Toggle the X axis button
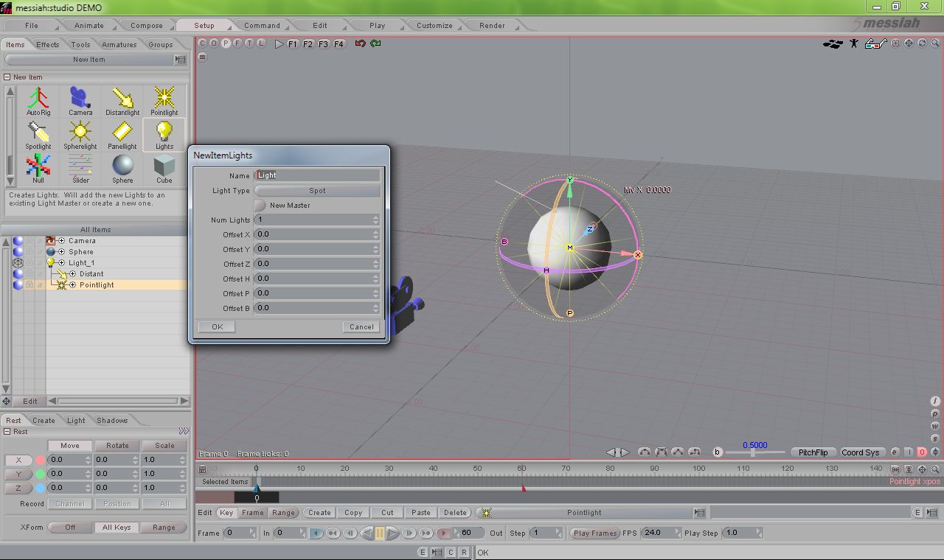This screenshot has height=560, width=944. [x=18, y=460]
